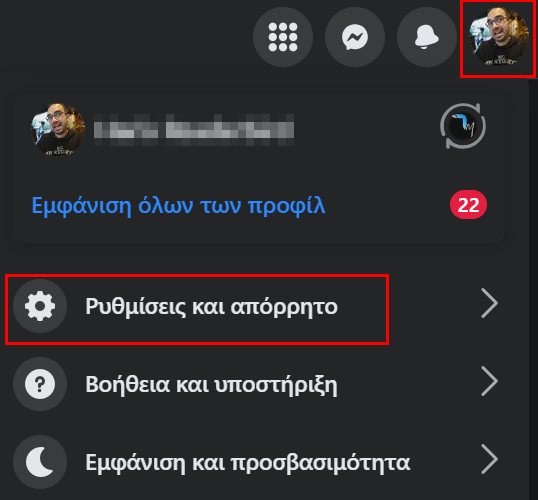Click the account profile picture at top right

click(x=499, y=37)
